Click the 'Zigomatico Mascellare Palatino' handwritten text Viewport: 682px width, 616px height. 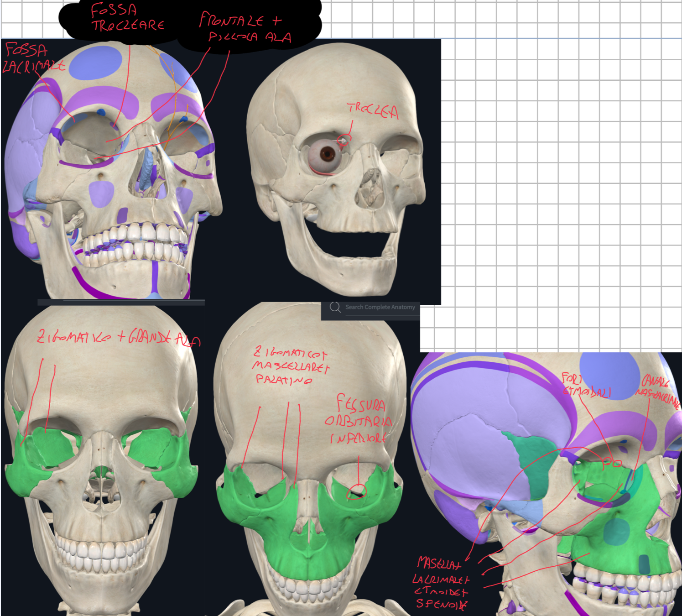pyautogui.click(x=290, y=365)
